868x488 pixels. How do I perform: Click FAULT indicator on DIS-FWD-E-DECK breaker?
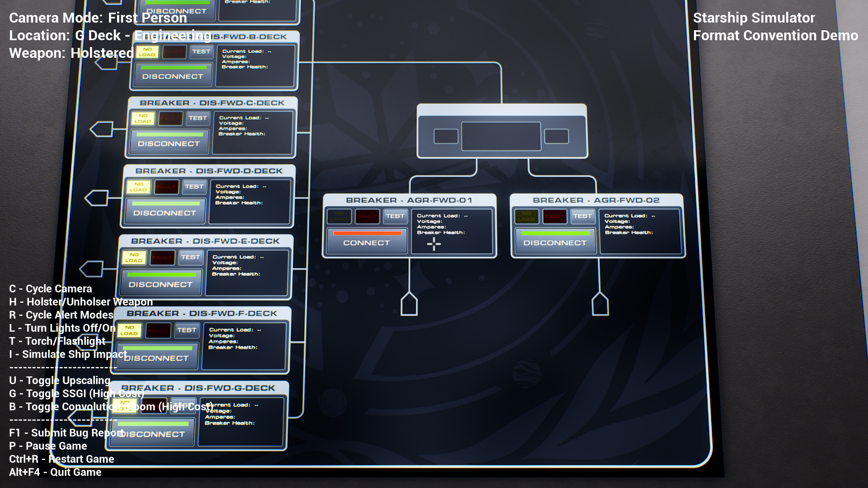pyautogui.click(x=162, y=258)
